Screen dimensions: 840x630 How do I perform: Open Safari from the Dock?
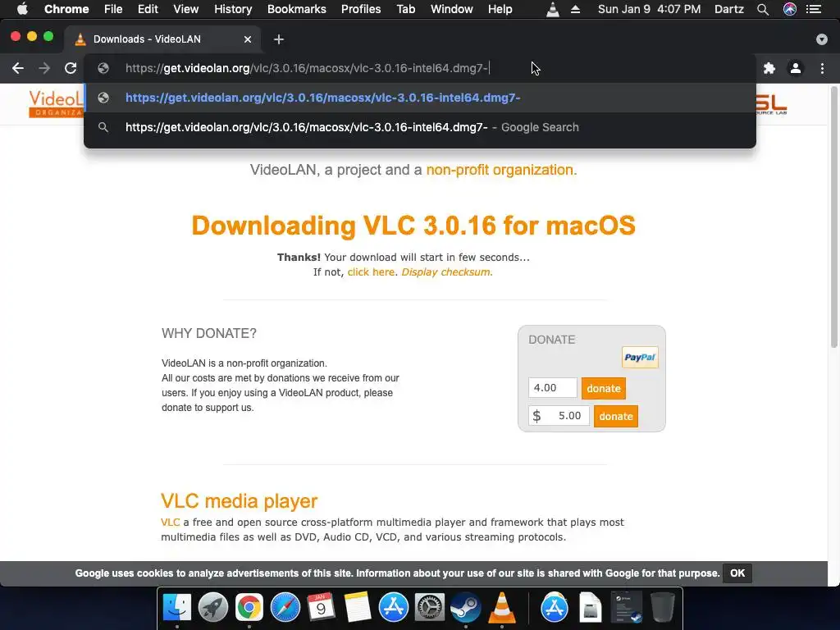(285, 608)
